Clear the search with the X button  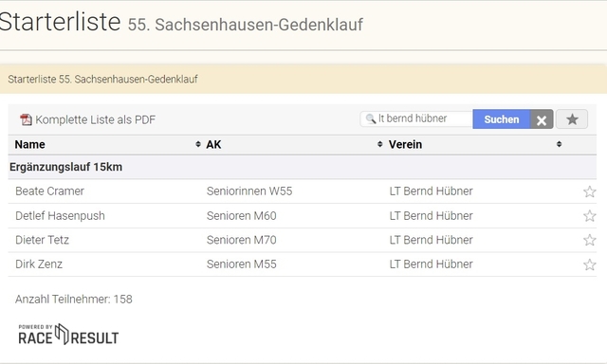tap(542, 119)
